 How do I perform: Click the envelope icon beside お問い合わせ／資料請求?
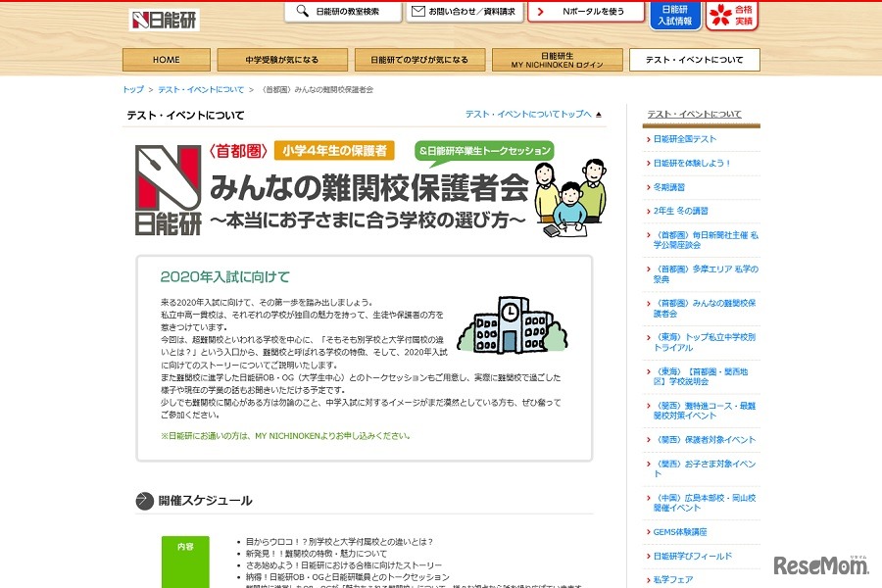pyautogui.click(x=420, y=12)
